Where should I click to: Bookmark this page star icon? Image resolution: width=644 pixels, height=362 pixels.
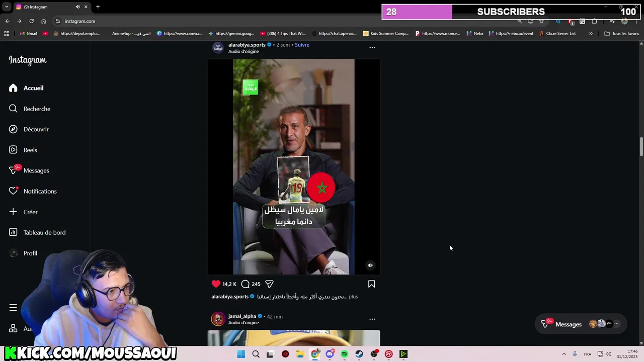tap(541, 21)
